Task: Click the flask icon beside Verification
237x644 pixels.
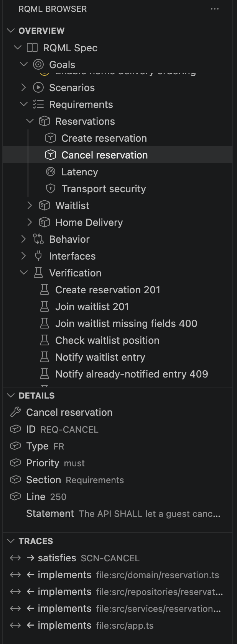Action: tap(38, 273)
